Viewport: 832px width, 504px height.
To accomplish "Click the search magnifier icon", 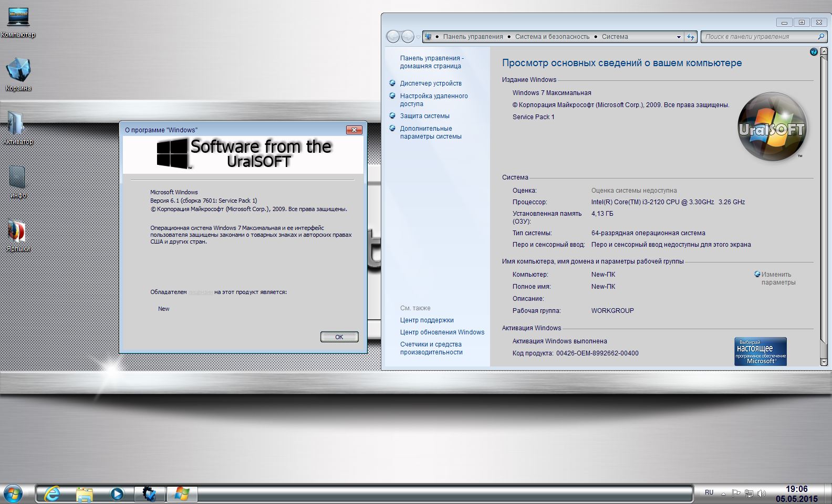I will [821, 37].
